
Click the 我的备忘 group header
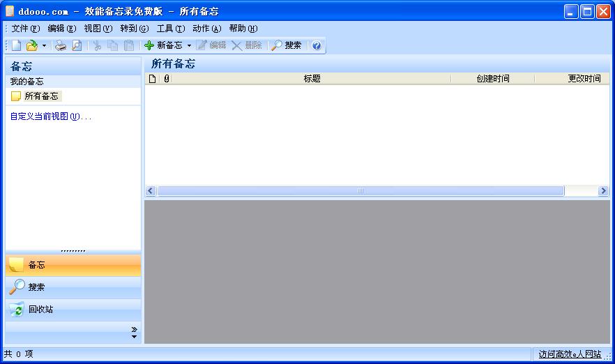click(73, 82)
